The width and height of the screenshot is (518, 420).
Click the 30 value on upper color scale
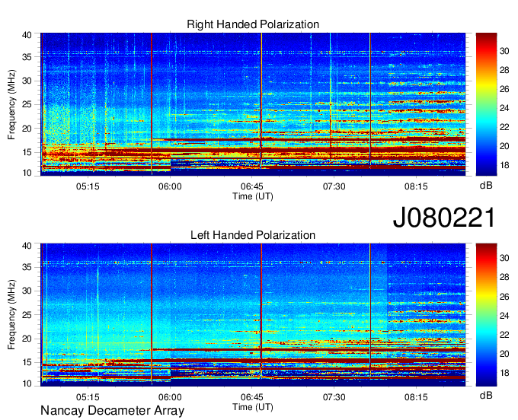tap(504, 51)
